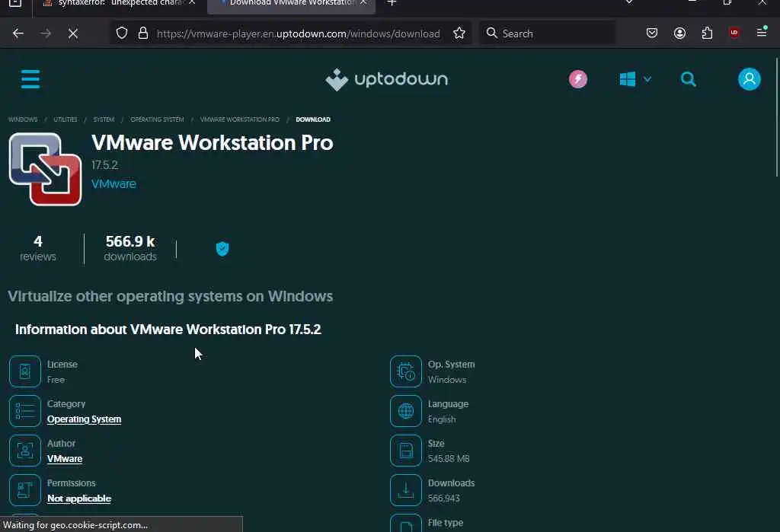Screen dimensions: 780x532
Task: Open the Windows platform selector dropdown
Action: 635,79
